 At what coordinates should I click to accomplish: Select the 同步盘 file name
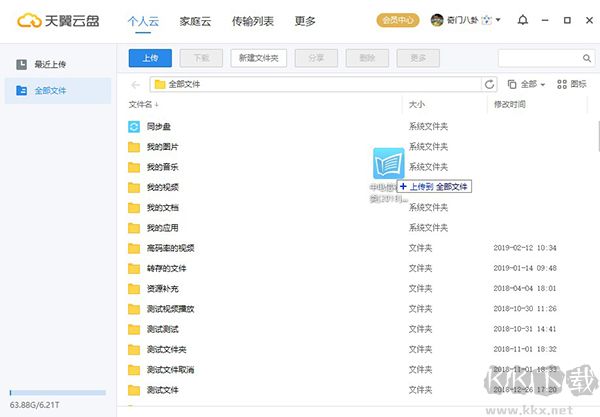[x=158, y=127]
